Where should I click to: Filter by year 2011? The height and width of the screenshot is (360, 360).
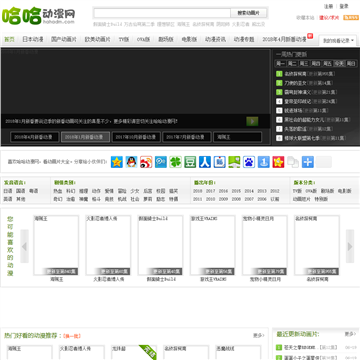pyautogui.click(x=198, y=199)
